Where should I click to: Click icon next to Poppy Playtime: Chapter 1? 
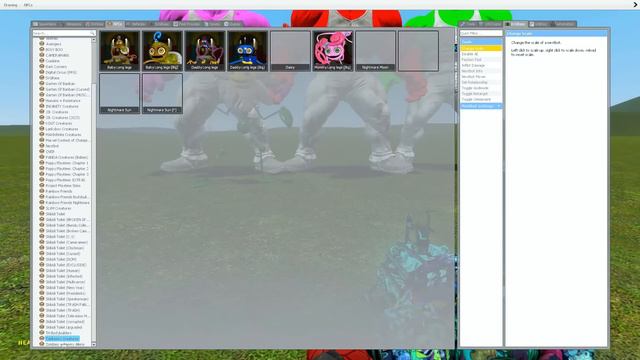click(x=42, y=162)
